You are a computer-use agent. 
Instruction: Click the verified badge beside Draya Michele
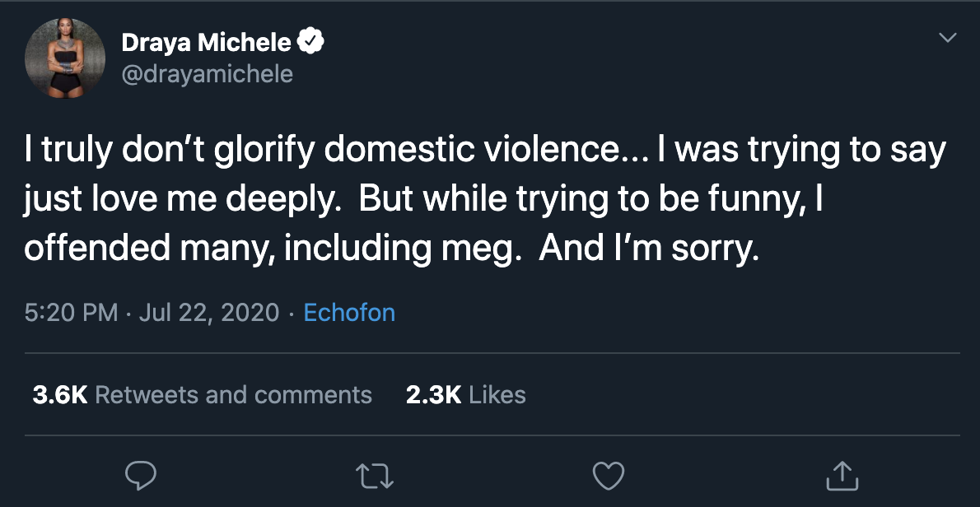[310, 41]
